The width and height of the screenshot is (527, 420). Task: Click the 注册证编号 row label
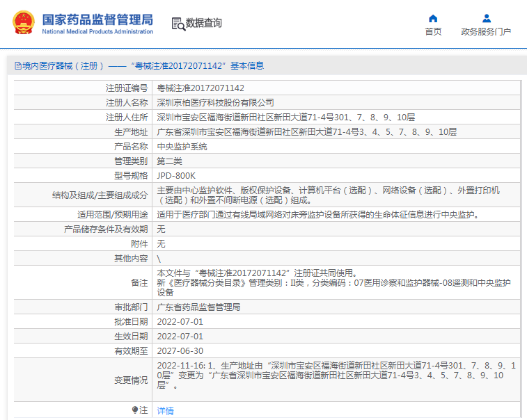click(127, 88)
